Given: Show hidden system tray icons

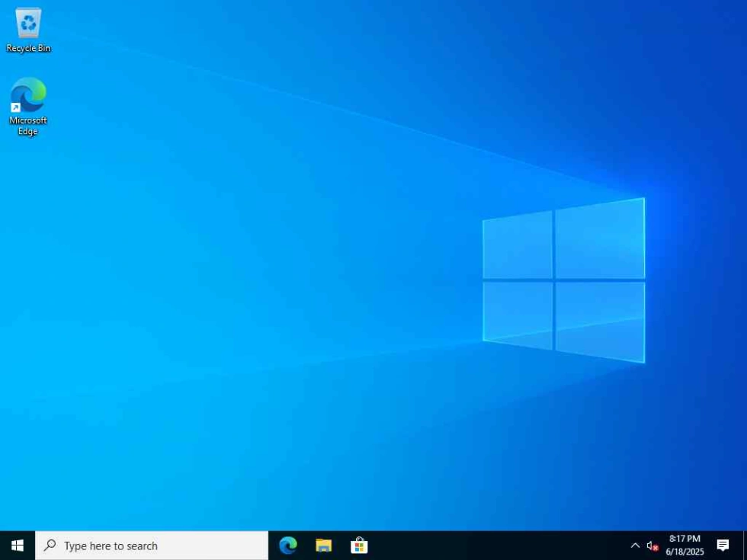Looking at the screenshot, I should point(635,546).
